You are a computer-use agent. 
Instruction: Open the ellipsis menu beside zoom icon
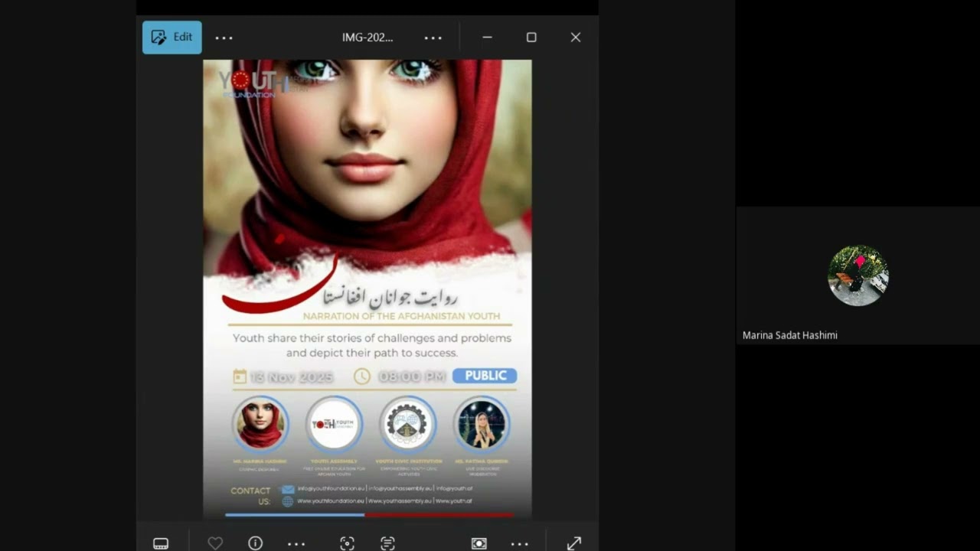520,543
